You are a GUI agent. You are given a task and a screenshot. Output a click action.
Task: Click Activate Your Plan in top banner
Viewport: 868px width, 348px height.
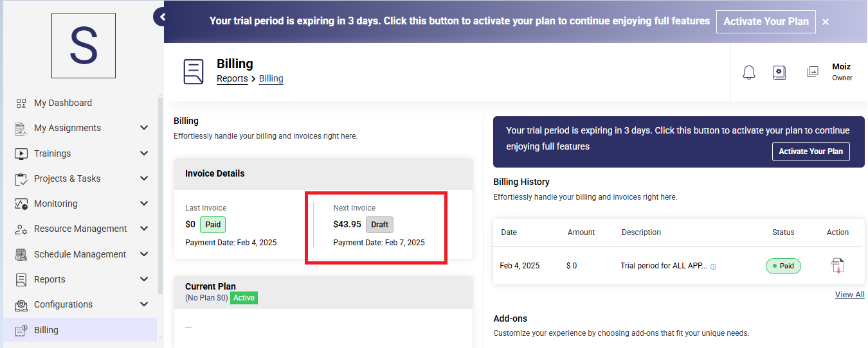[x=766, y=21]
